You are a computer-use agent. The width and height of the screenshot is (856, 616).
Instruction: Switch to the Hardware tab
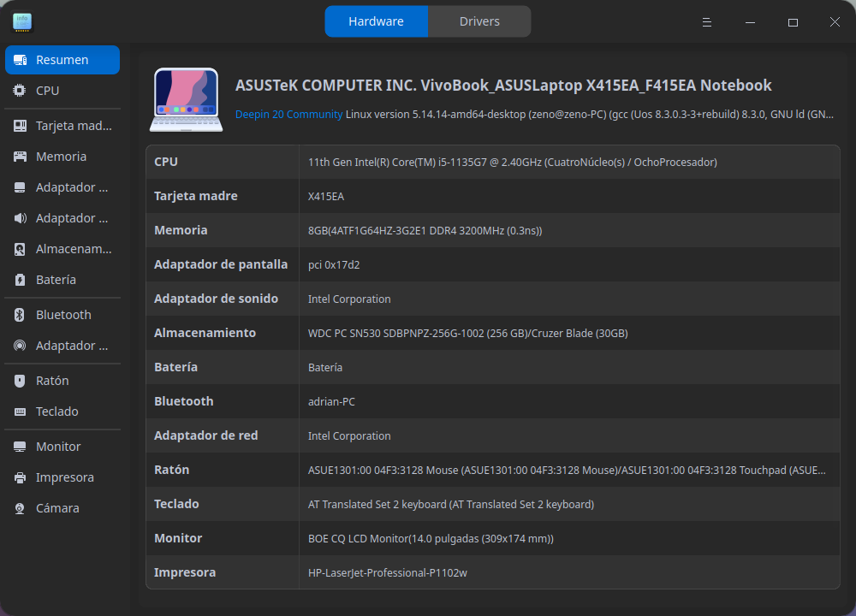point(376,21)
